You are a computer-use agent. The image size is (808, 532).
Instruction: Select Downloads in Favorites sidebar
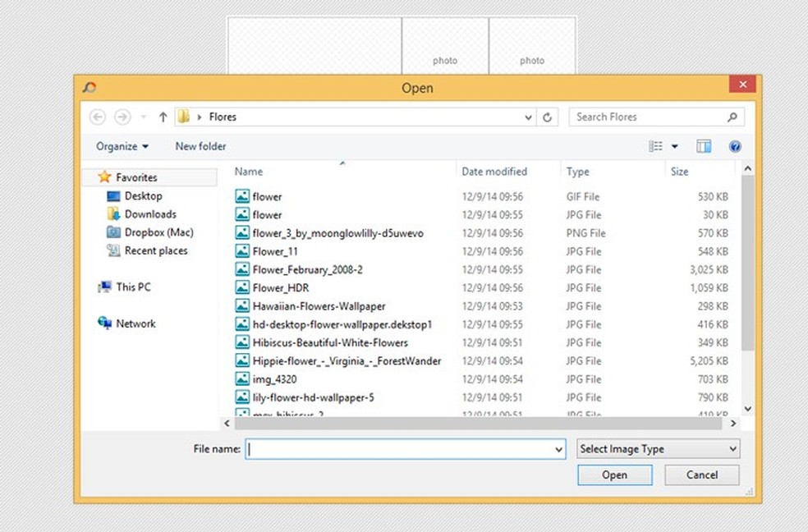point(149,214)
